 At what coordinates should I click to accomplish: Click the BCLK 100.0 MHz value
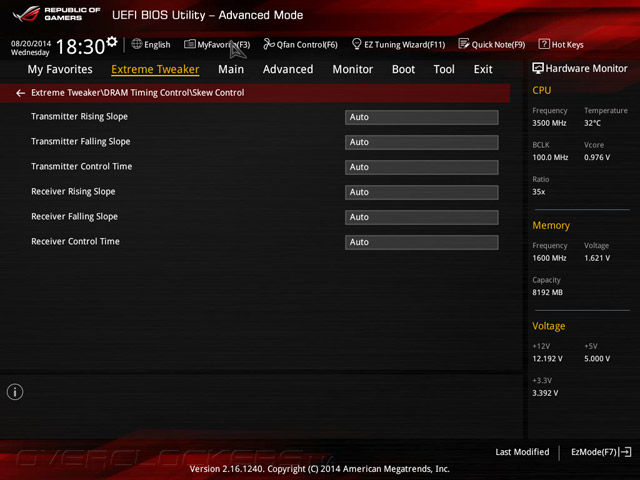(x=550, y=157)
